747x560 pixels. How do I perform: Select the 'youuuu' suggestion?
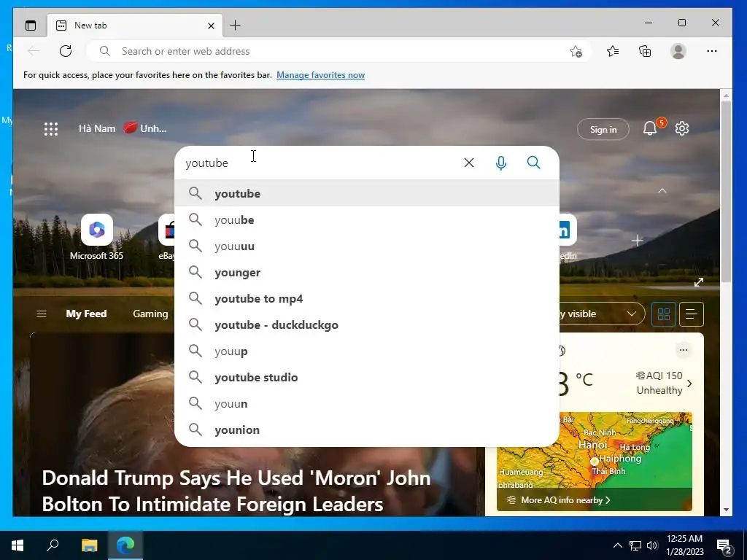(x=367, y=246)
